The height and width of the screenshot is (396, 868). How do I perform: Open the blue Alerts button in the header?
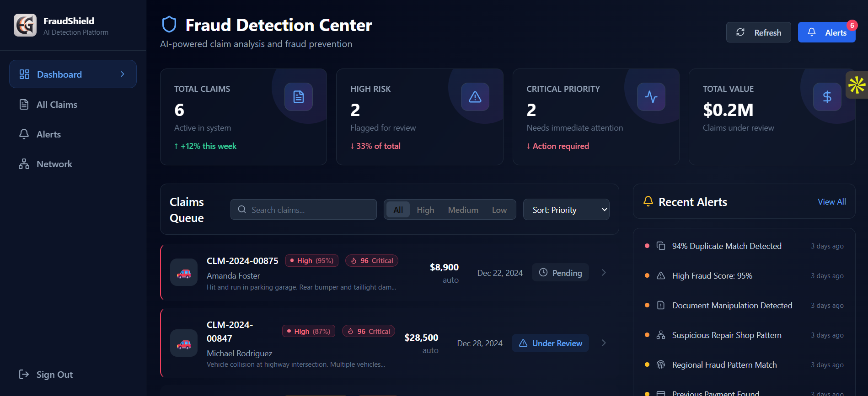pos(827,32)
